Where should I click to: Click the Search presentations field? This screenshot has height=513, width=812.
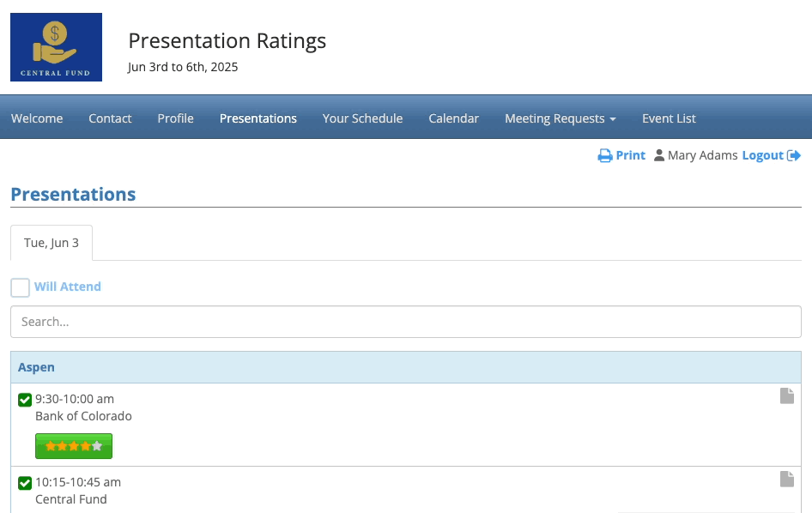[x=405, y=322]
